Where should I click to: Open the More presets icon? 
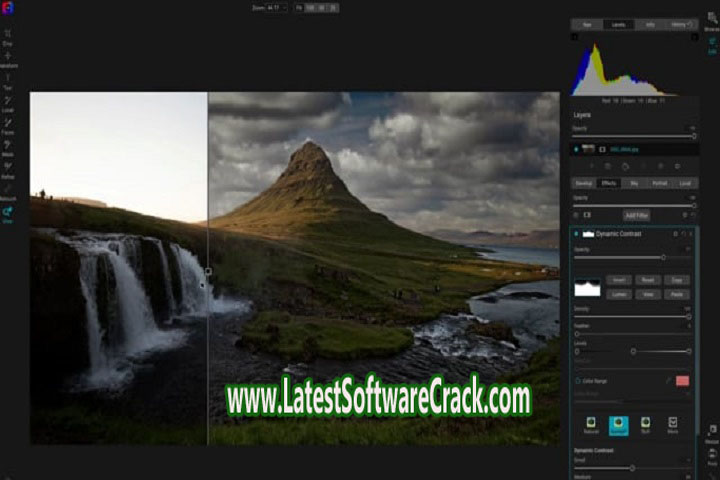point(673,425)
